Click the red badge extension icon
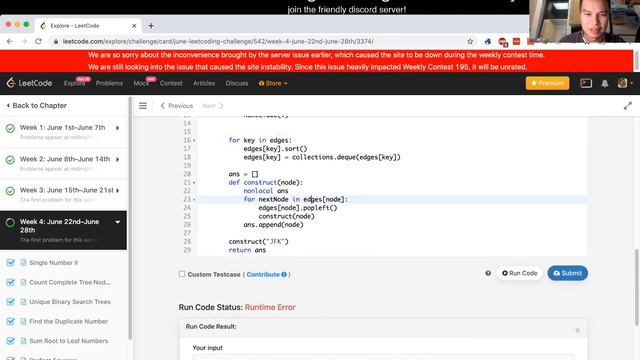Viewport: 640px width, 360px height. (502, 42)
